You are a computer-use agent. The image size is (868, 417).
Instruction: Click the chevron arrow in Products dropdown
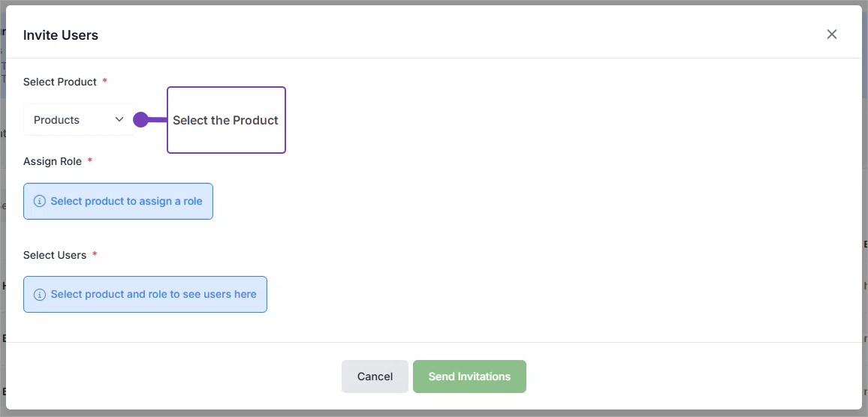[x=119, y=120]
